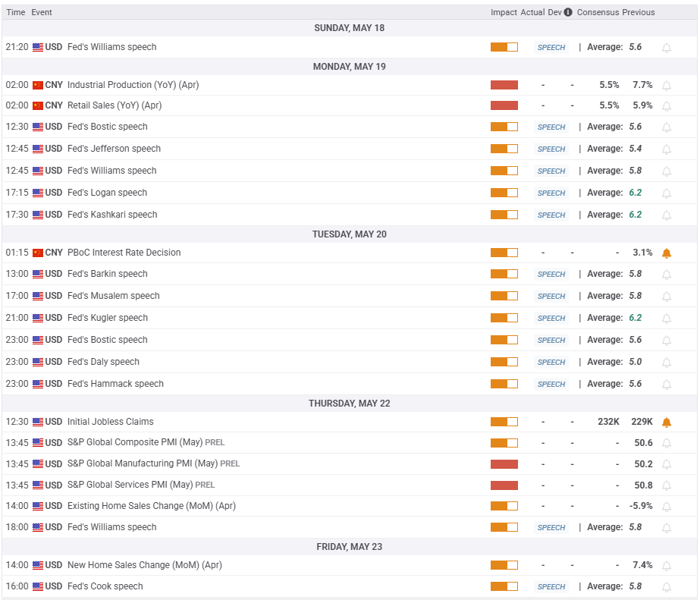Expand the Existing Home Sales Change event

click(350, 506)
